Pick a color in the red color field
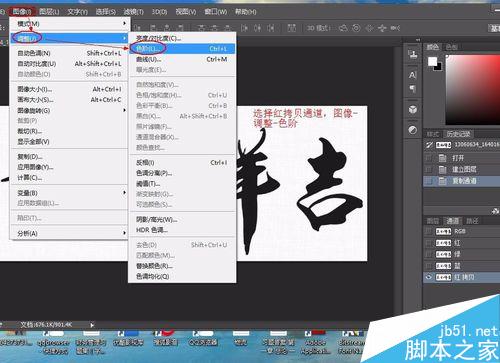 click(x=473, y=90)
